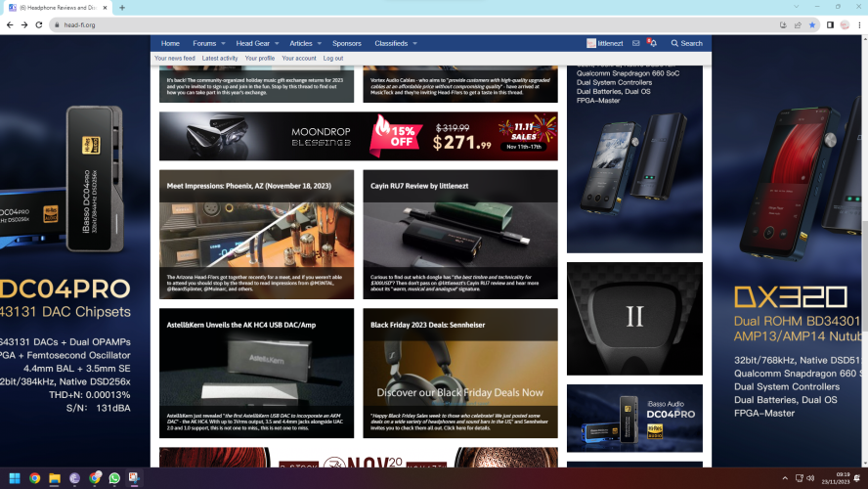Viewport: 868px width, 489px height.
Task: Open the new tab plus button
Action: click(x=122, y=8)
